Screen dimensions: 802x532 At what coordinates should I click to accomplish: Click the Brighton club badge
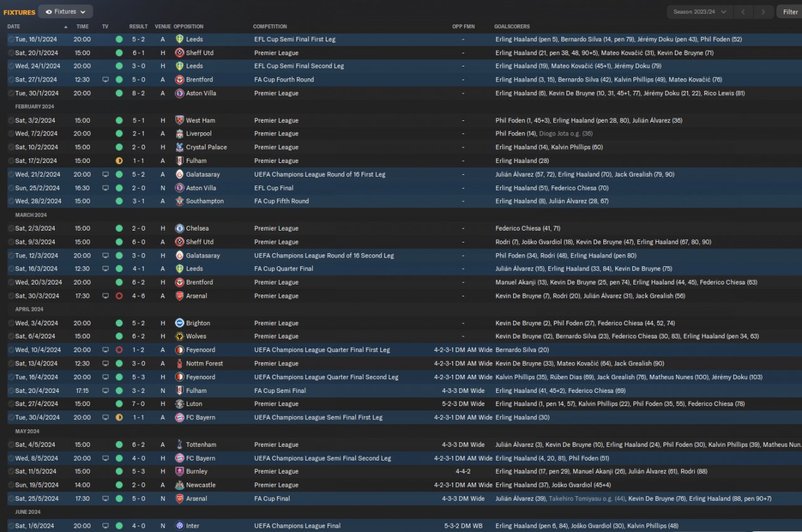pyautogui.click(x=180, y=323)
